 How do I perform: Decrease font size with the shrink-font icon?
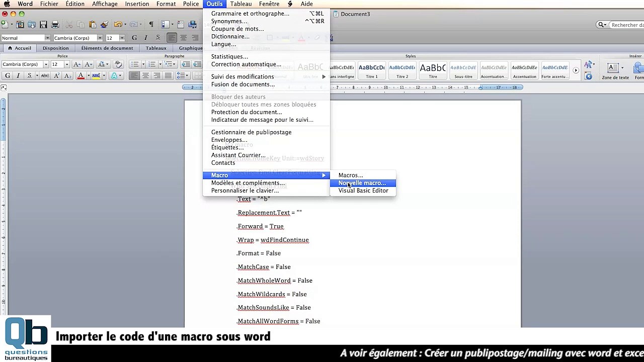tap(89, 64)
